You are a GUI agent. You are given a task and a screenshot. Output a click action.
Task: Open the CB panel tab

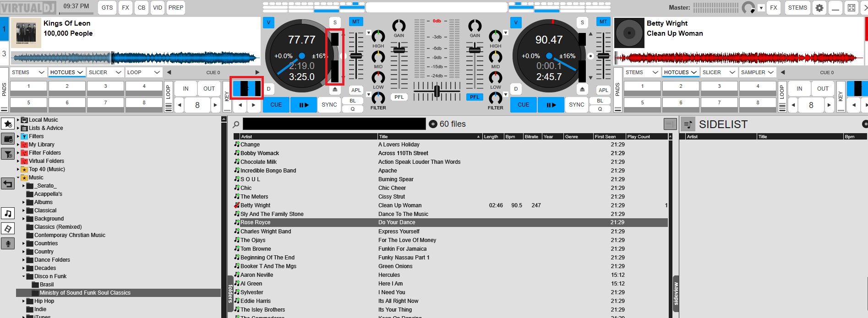[142, 8]
